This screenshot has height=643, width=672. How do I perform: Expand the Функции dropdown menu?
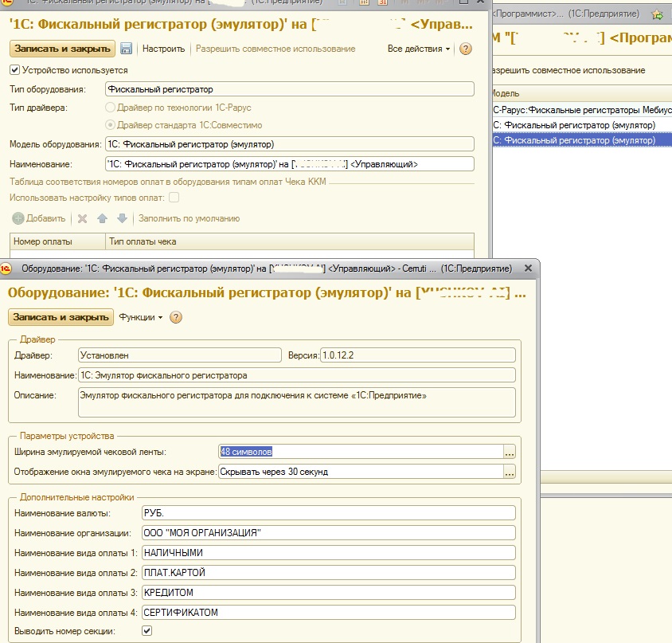[140, 317]
